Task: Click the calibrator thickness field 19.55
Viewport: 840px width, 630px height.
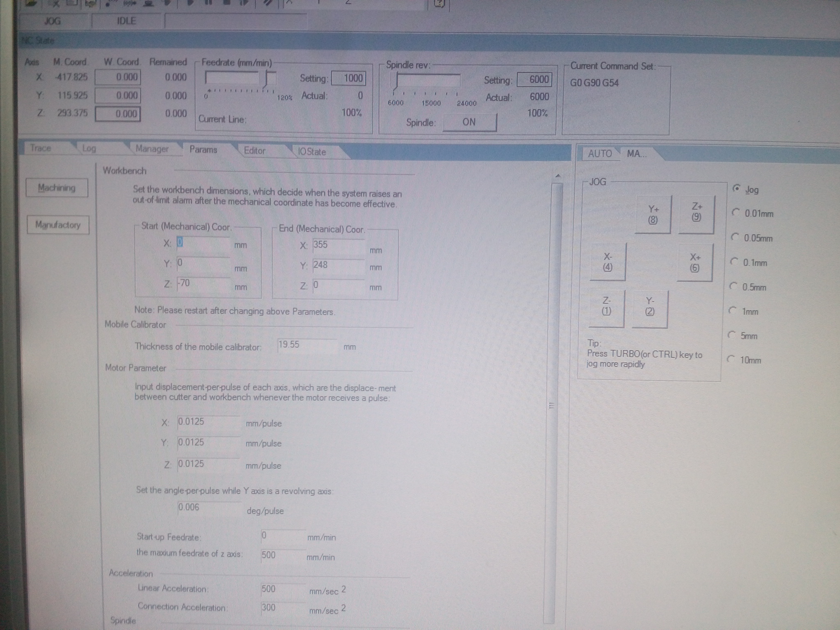Action: pyautogui.click(x=307, y=345)
